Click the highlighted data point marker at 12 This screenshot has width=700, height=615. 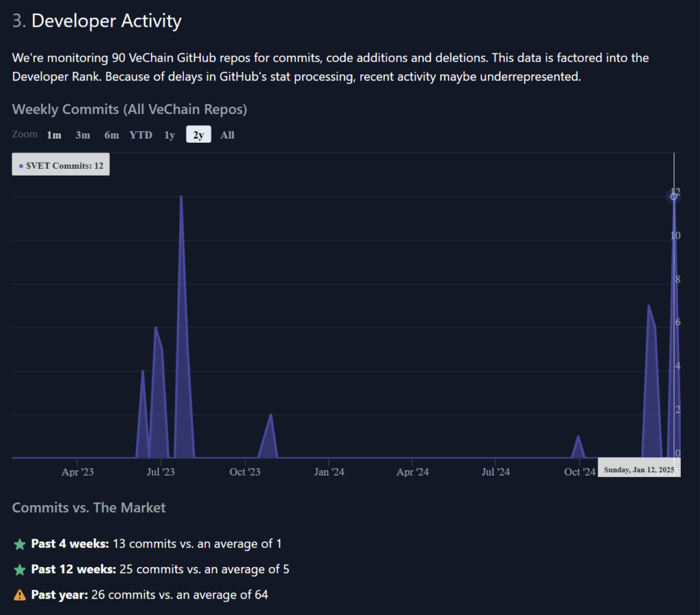coord(673,197)
